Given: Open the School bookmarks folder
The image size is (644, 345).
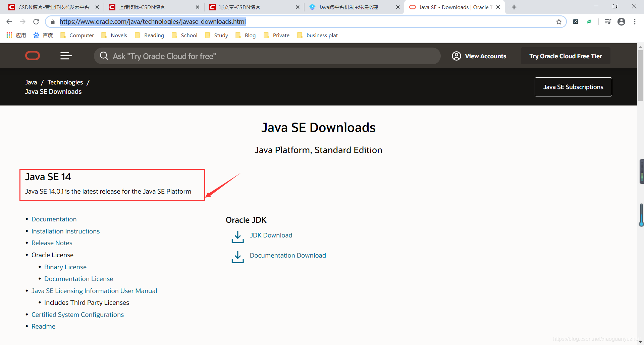Looking at the screenshot, I should coord(184,35).
